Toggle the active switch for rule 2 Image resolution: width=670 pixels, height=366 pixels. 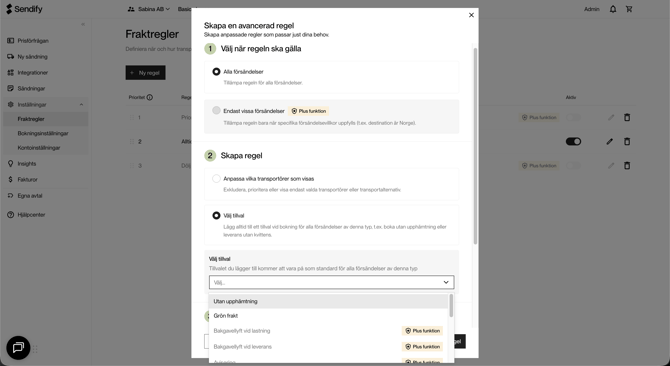(573, 141)
